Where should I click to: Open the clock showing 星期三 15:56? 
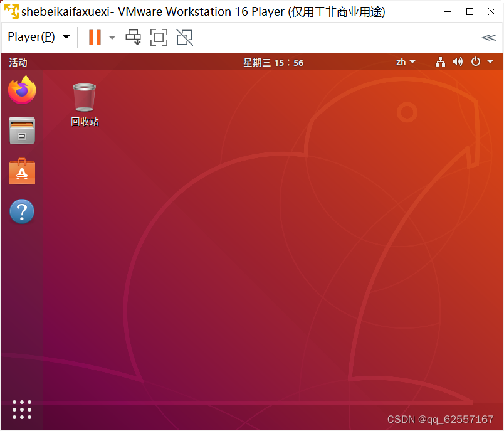(273, 62)
